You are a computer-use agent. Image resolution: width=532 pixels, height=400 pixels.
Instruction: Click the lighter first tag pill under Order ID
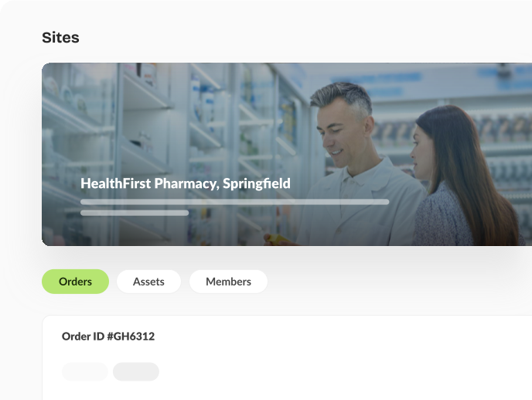coord(85,371)
